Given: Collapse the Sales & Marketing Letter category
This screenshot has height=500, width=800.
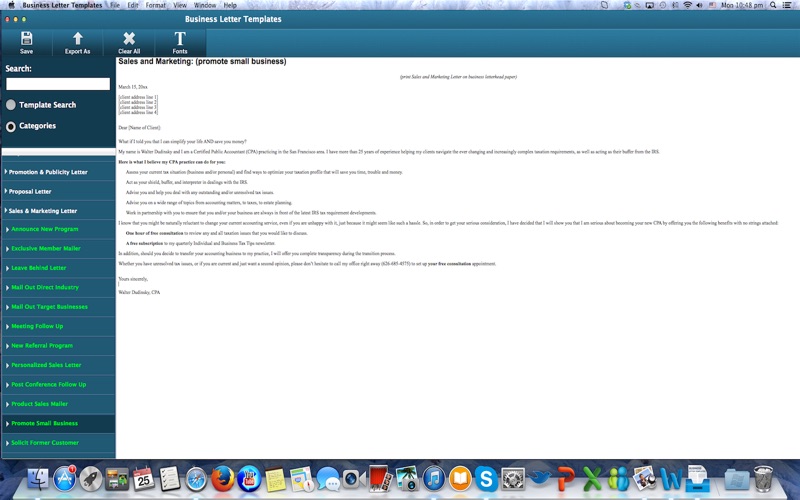Looking at the screenshot, I should coord(58,211).
